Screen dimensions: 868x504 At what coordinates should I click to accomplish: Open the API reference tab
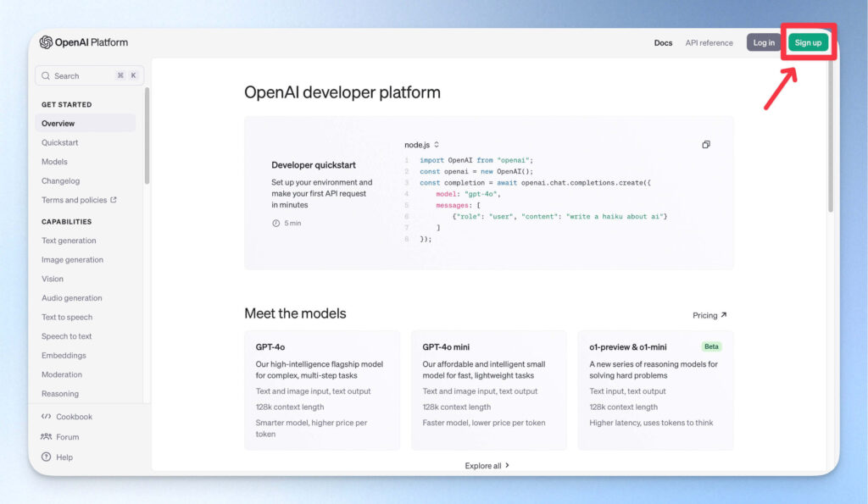click(709, 42)
